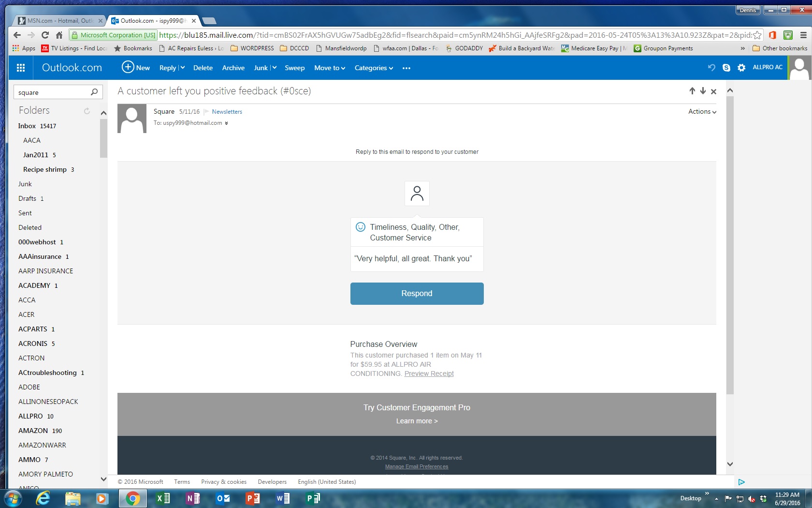812x508 pixels.
Task: Open the AMAZON folder
Action: point(33,431)
